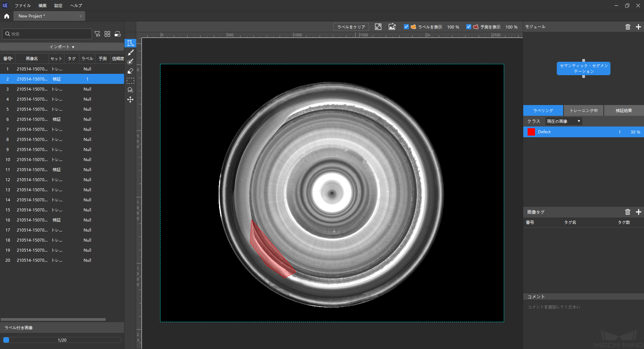
Task: Switch to the 検証結果 tab
Action: click(624, 110)
